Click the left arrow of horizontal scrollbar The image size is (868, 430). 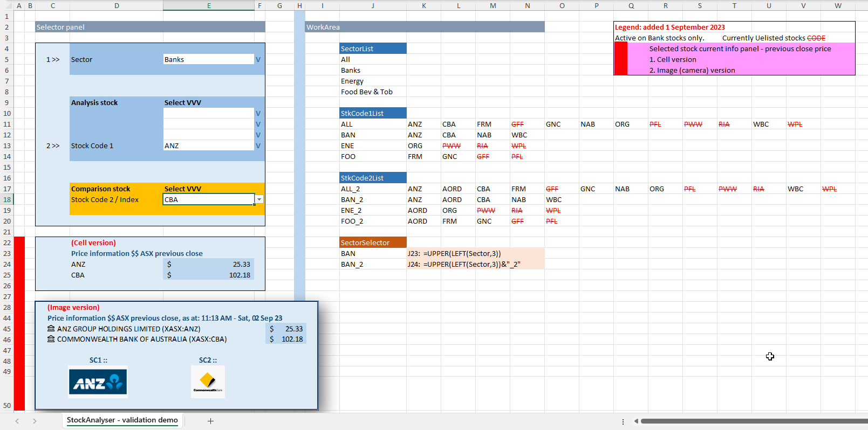[636, 421]
